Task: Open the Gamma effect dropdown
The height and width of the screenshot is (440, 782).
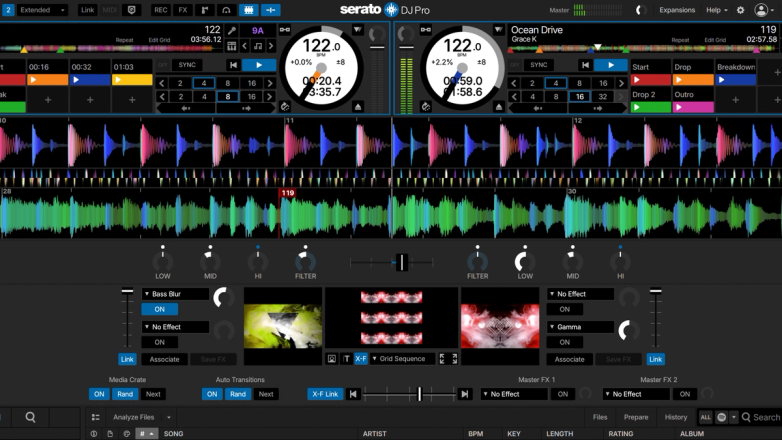Action: [580, 327]
